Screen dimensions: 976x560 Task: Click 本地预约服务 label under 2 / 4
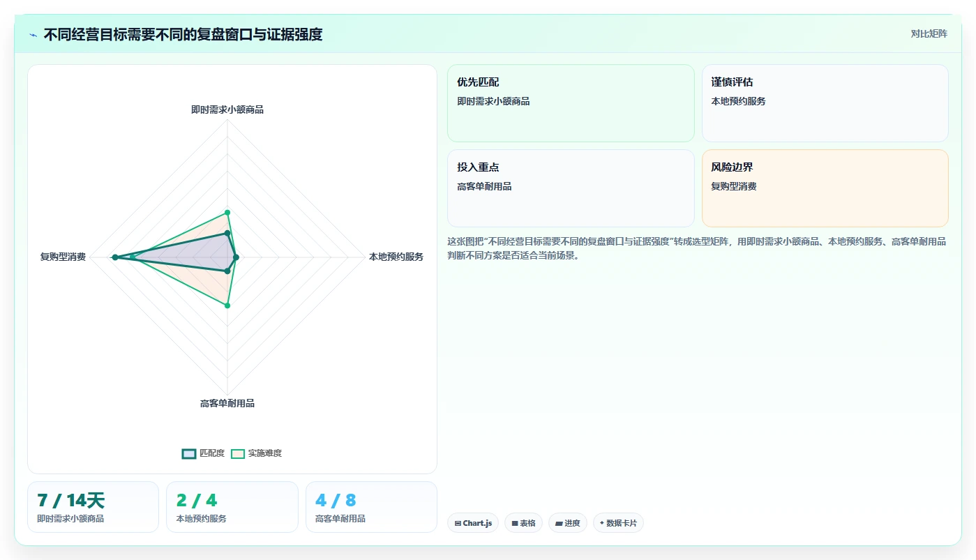pyautogui.click(x=201, y=519)
